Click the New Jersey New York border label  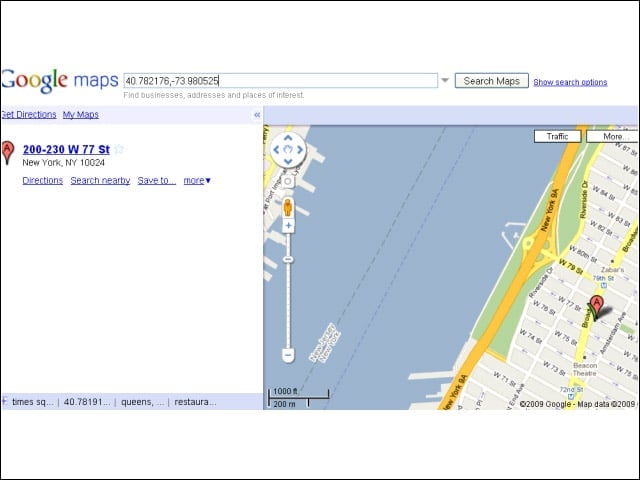(325, 343)
